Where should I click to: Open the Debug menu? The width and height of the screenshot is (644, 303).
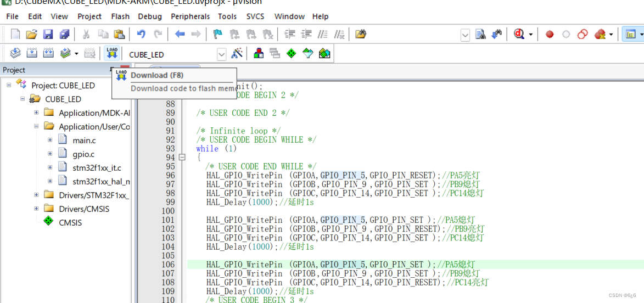pyautogui.click(x=150, y=16)
